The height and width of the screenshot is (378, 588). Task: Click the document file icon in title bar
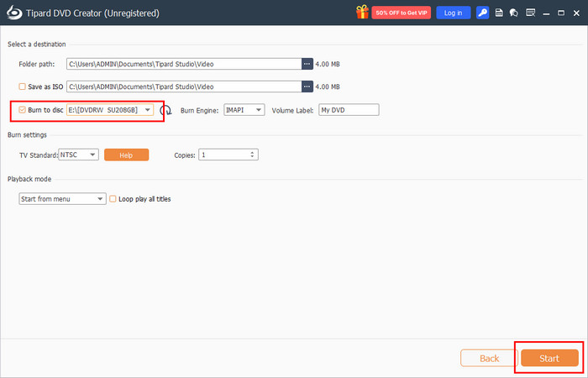499,13
